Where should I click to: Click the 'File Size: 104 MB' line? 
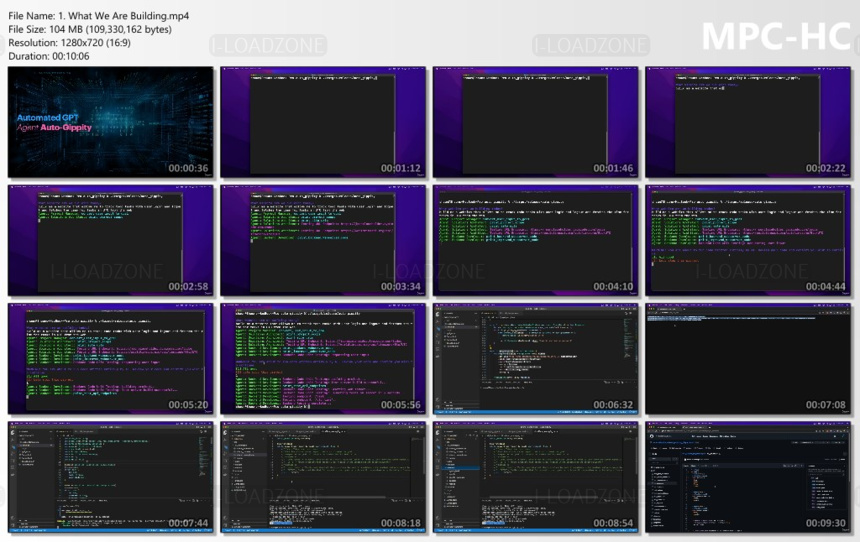click(x=90, y=30)
